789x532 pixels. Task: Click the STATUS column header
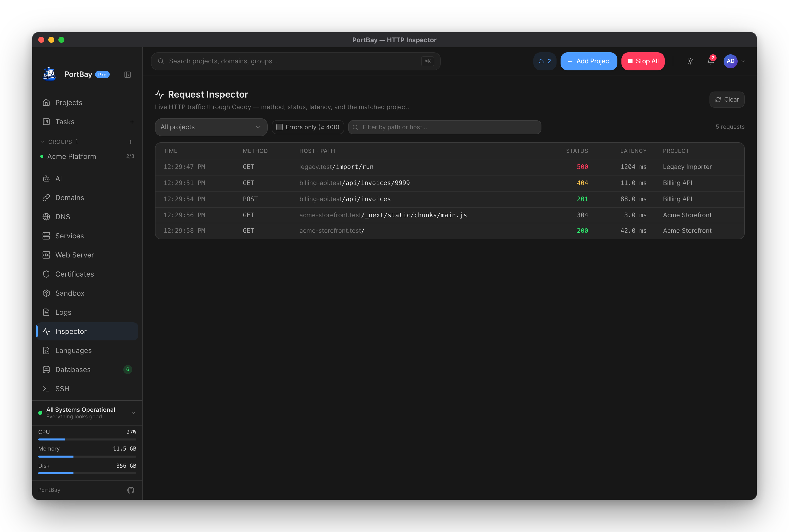point(577,151)
